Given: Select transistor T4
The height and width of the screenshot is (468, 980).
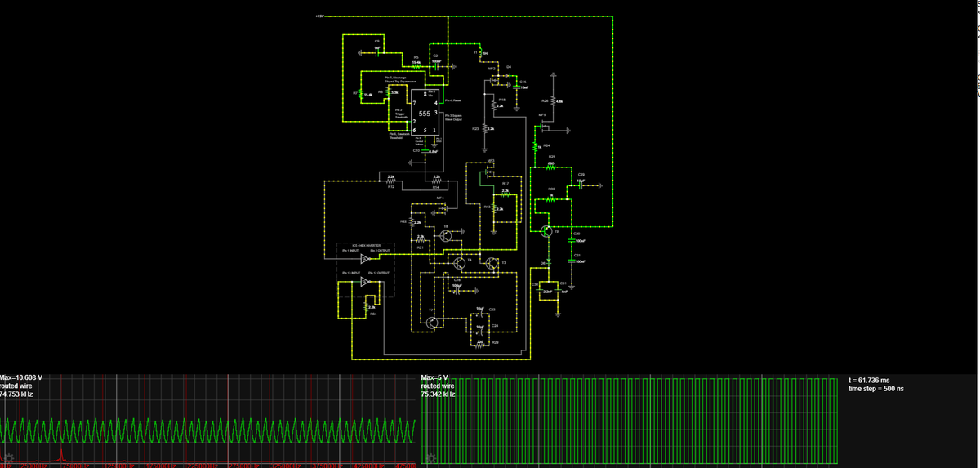Looking at the screenshot, I should 460,262.
